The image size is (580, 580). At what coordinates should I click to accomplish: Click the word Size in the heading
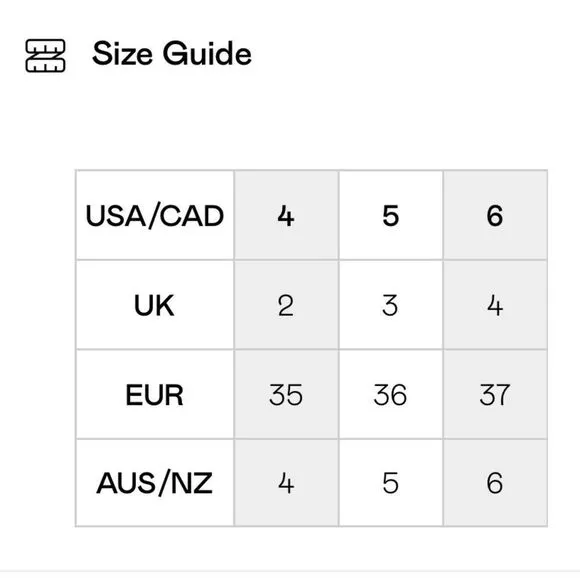pos(122,54)
